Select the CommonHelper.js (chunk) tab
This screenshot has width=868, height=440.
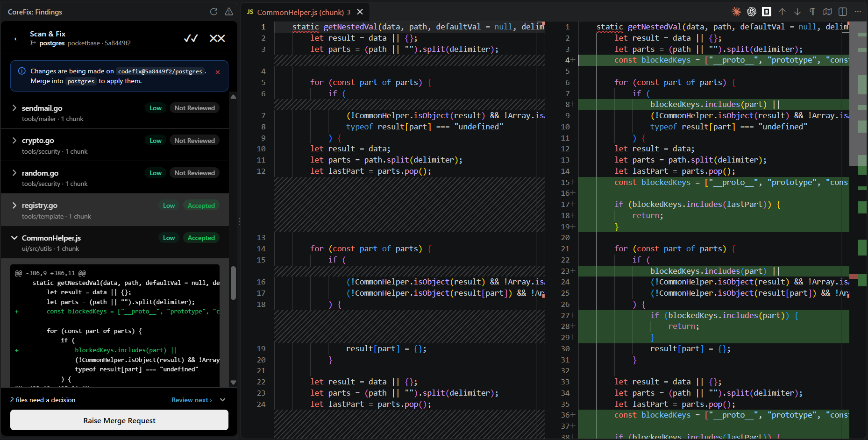click(x=305, y=12)
